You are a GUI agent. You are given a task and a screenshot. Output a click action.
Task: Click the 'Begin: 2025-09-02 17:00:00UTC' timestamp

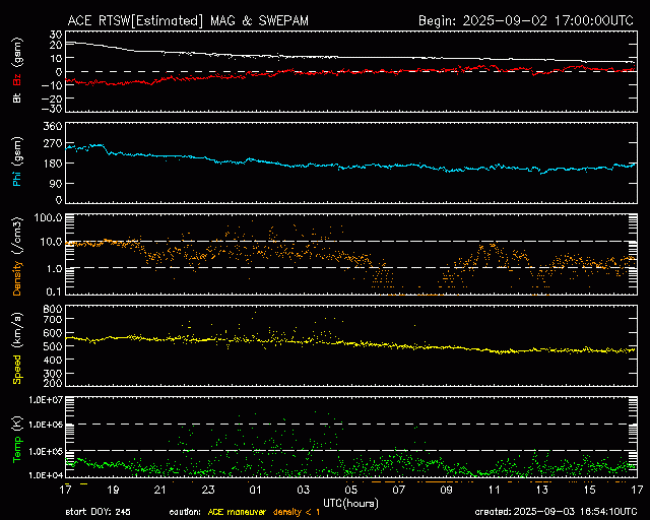526,21
